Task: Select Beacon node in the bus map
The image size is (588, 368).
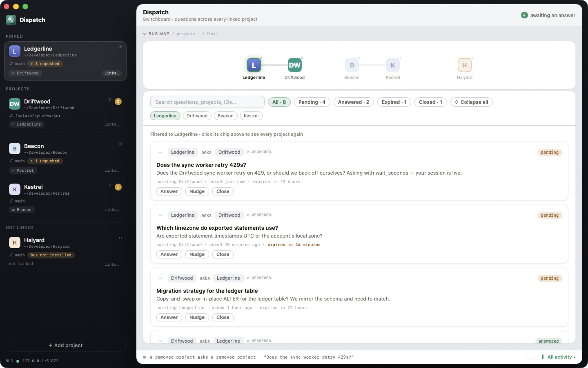Action: click(x=352, y=65)
